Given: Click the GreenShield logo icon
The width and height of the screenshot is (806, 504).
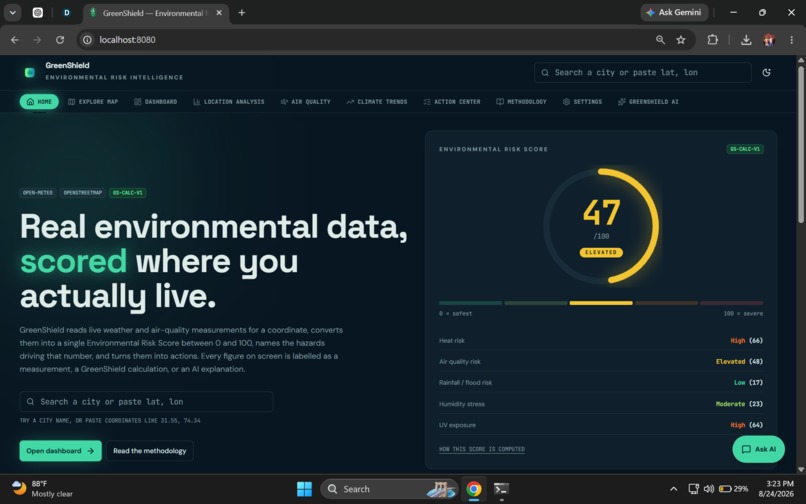Looking at the screenshot, I should click(x=30, y=73).
